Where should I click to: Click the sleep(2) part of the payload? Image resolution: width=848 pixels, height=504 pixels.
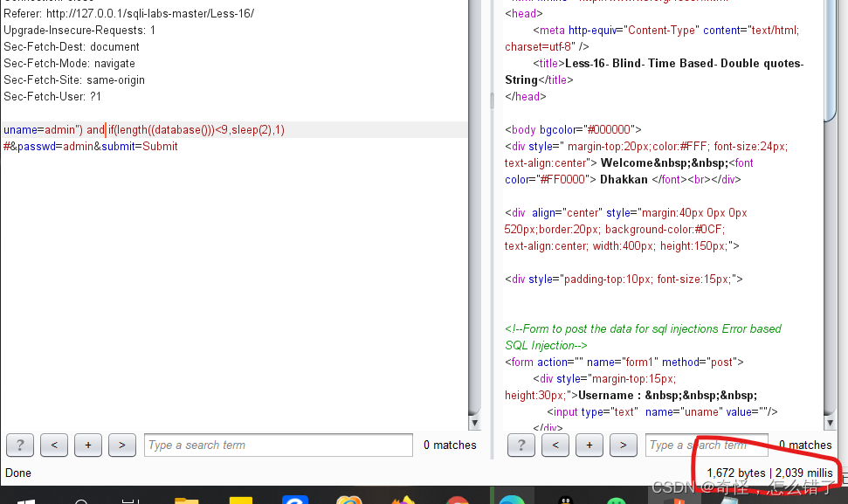point(252,130)
